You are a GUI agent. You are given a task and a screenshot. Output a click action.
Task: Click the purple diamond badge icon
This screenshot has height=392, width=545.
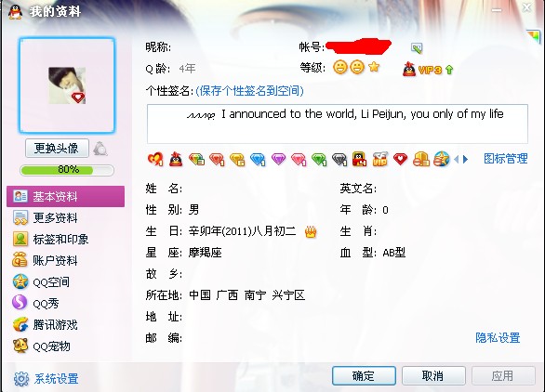tap(278, 159)
